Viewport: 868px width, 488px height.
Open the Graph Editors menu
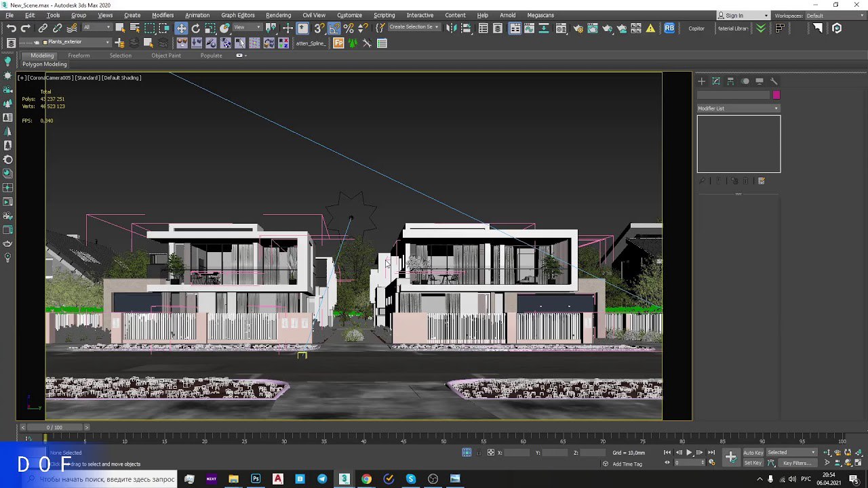(x=238, y=15)
